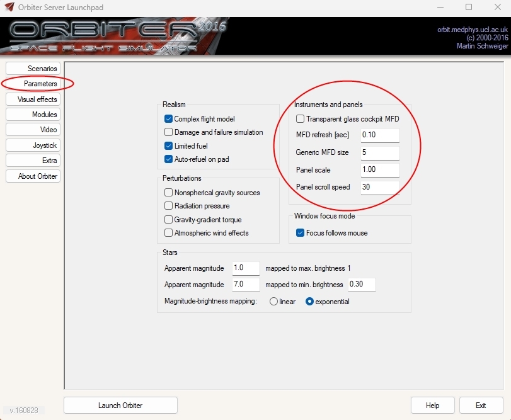
Task: Open the Joystick settings tab
Action: click(x=33, y=145)
